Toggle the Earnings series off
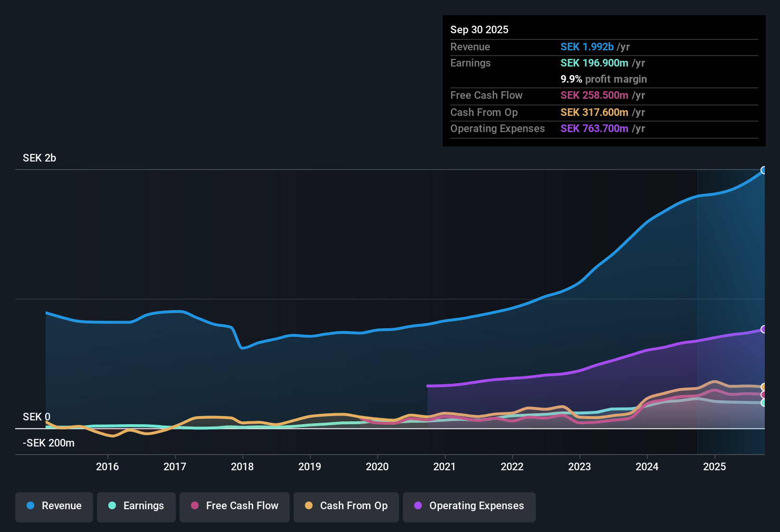Screen dimensions: 780x532 [x=136, y=507]
